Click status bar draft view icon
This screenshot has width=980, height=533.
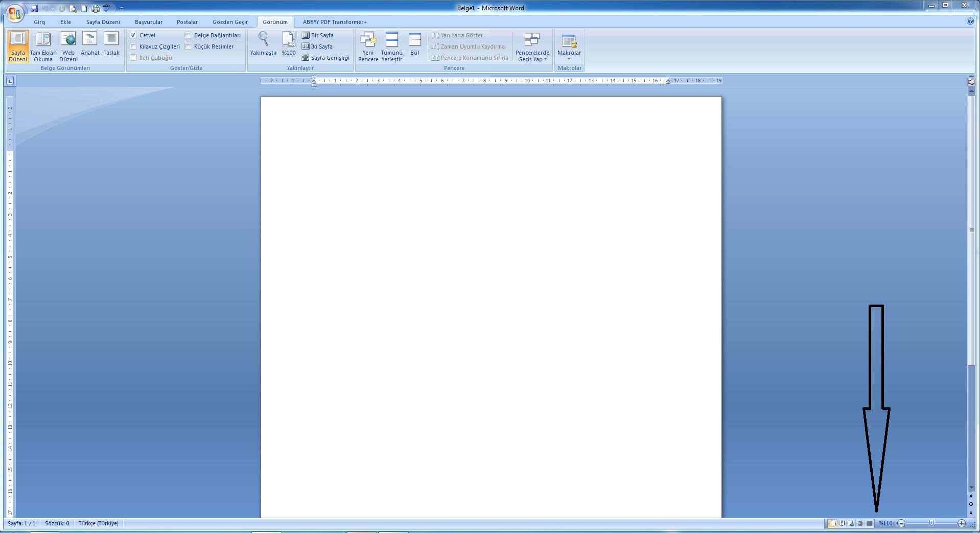point(870,523)
